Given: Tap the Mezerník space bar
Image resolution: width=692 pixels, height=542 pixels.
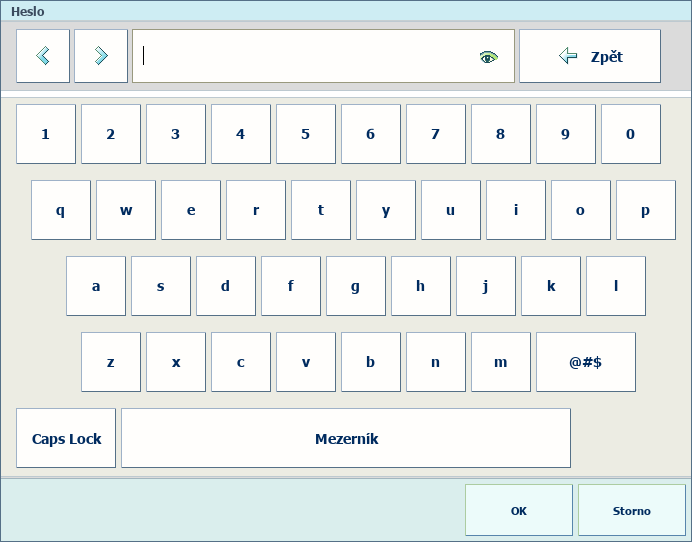Looking at the screenshot, I should click(346, 438).
